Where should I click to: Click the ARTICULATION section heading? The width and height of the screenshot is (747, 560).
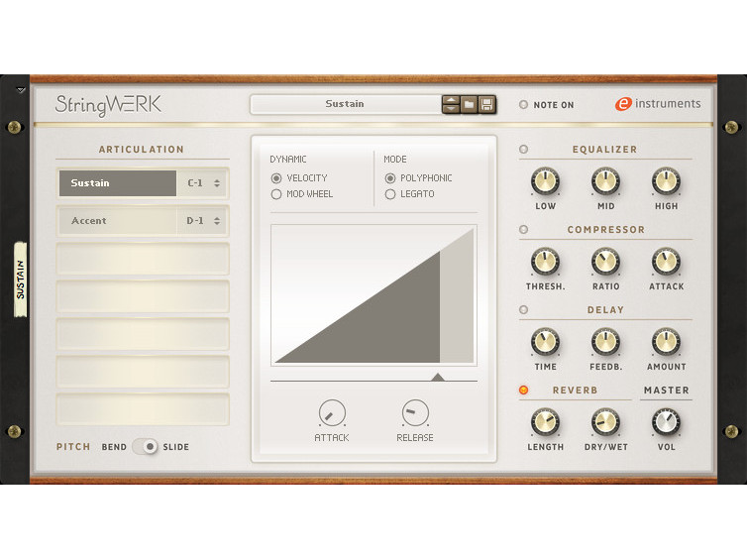point(142,150)
